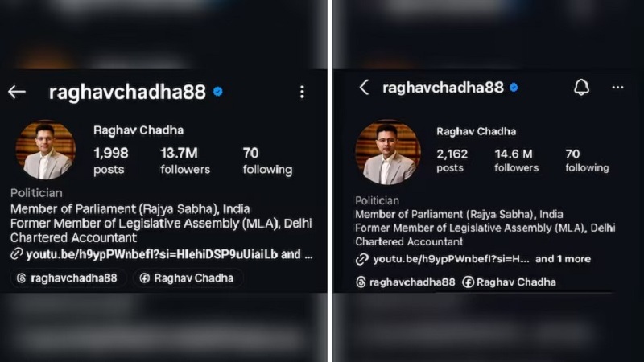Viewport: 644px width, 362px height.
Task: Open the 14.6 M followers list
Action: click(x=516, y=160)
